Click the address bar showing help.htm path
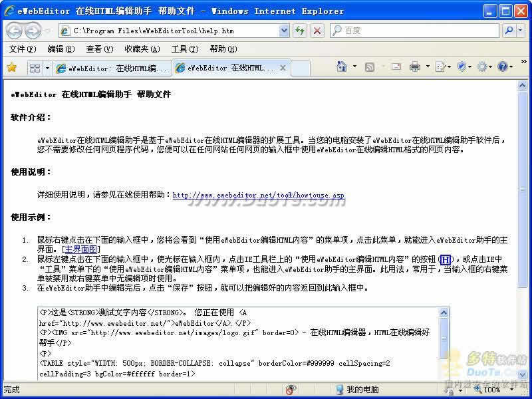 tap(170, 31)
